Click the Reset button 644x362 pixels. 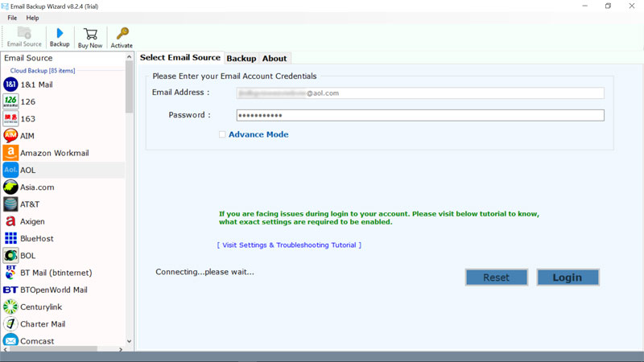(496, 278)
